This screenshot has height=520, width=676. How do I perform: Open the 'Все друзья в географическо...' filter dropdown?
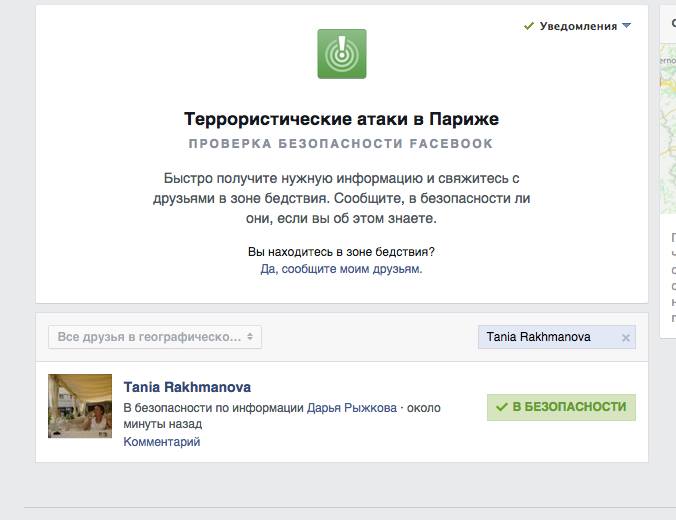[x=155, y=337]
